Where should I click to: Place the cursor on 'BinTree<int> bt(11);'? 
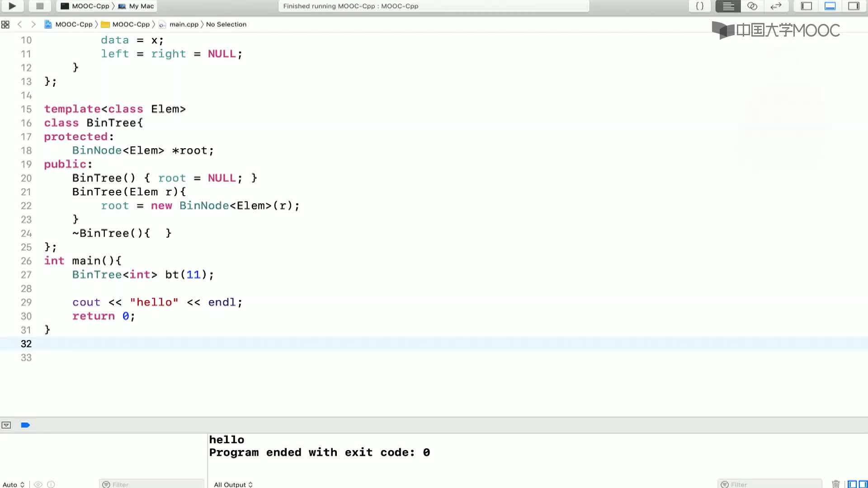(143, 275)
